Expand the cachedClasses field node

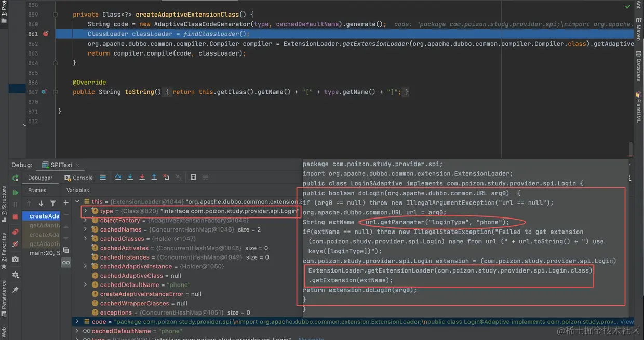pos(85,239)
